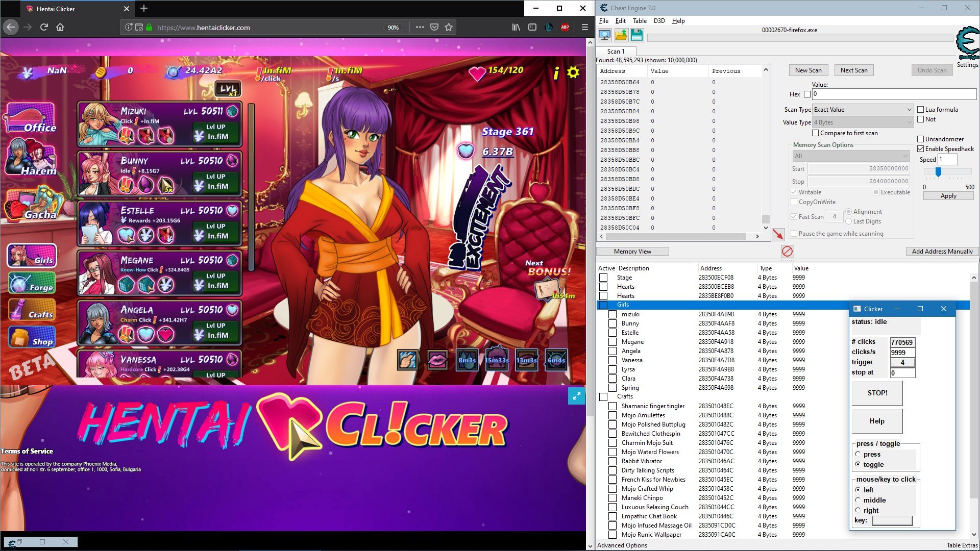Screen dimensions: 980x551
Task: Collapse the Girls group checkbox
Action: tap(603, 305)
